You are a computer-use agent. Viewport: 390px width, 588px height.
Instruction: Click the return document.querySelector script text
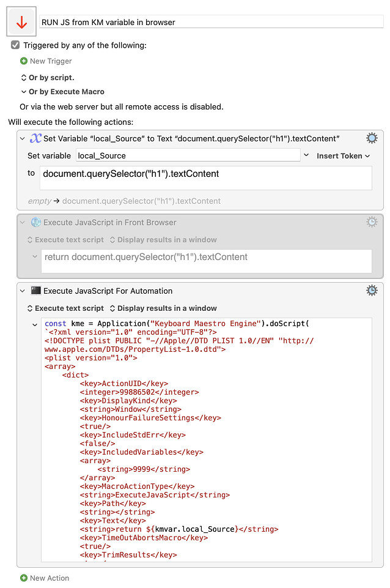tap(145, 257)
